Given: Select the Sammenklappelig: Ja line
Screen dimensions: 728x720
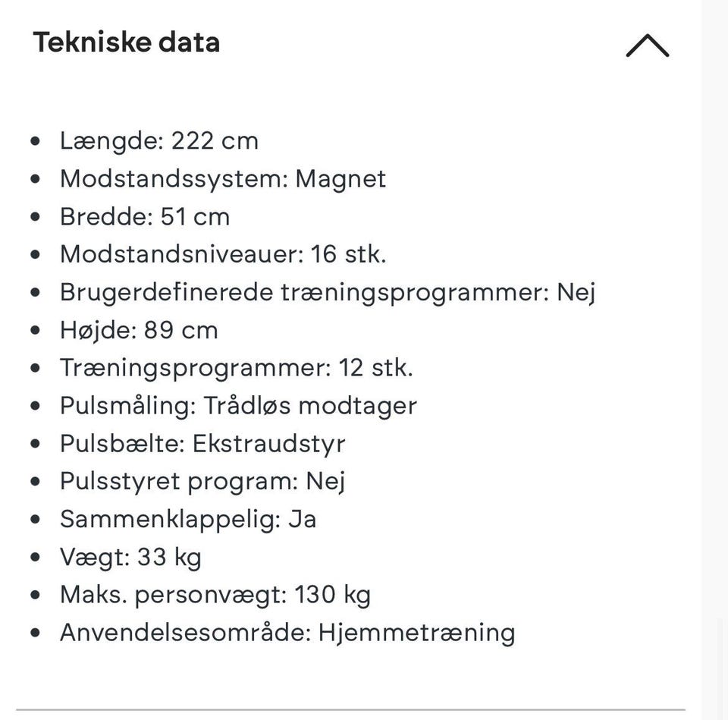Looking at the screenshot, I should click(188, 520).
